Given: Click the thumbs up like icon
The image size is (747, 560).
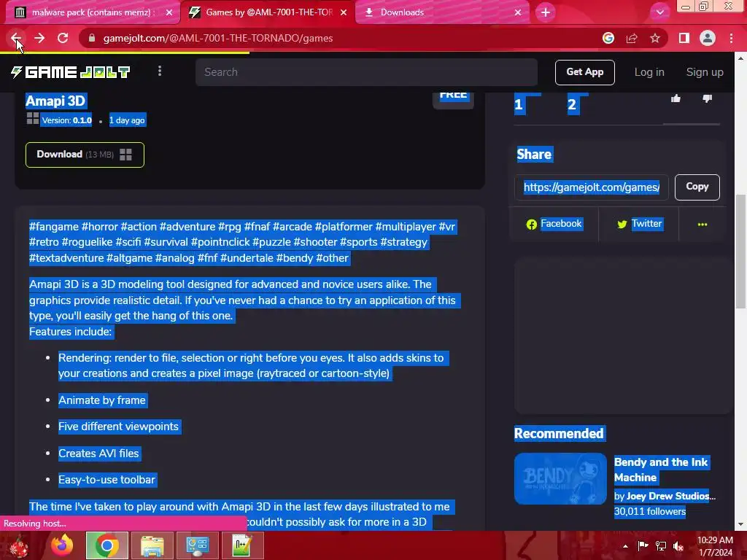Looking at the screenshot, I should click(x=676, y=98).
